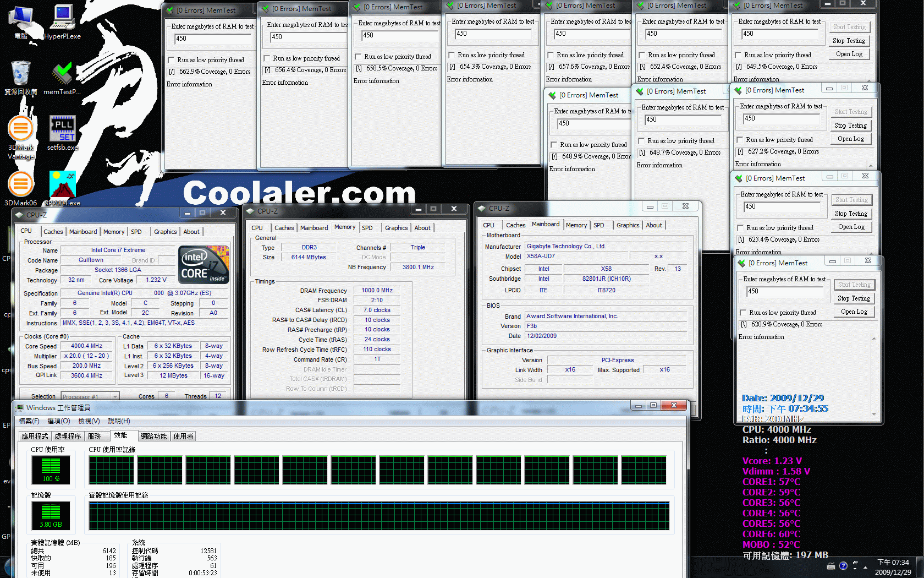This screenshot has height=578, width=924.
Task: Open the 檔案(F) menu in Task Manager
Action: point(30,421)
